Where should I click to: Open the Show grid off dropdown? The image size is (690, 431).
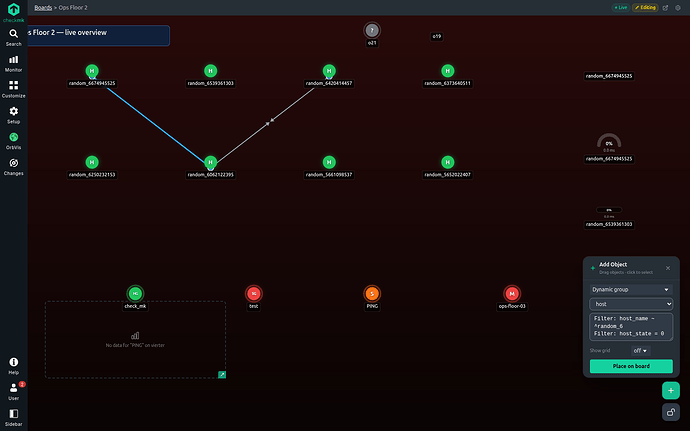point(640,350)
